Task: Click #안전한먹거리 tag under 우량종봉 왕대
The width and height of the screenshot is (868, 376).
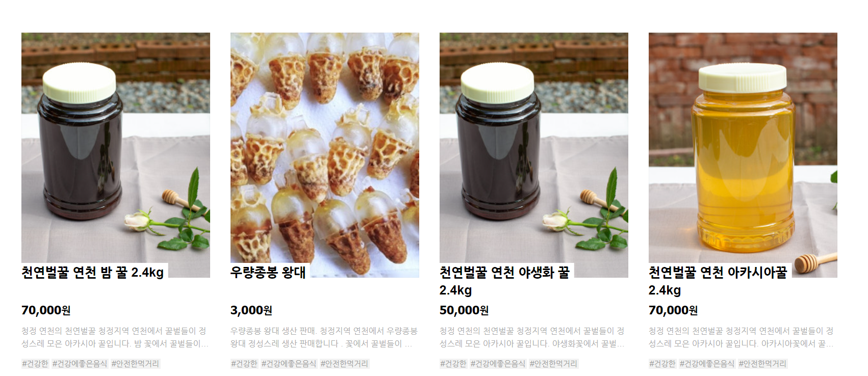Action: (345, 364)
